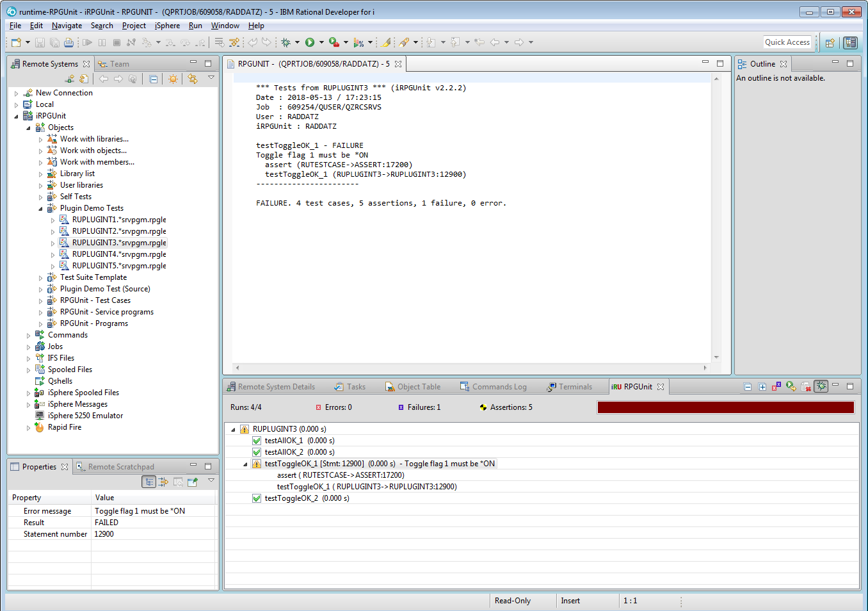Image resolution: width=868 pixels, height=611 pixels.
Task: Run the program using the green Run icon
Action: (310, 42)
